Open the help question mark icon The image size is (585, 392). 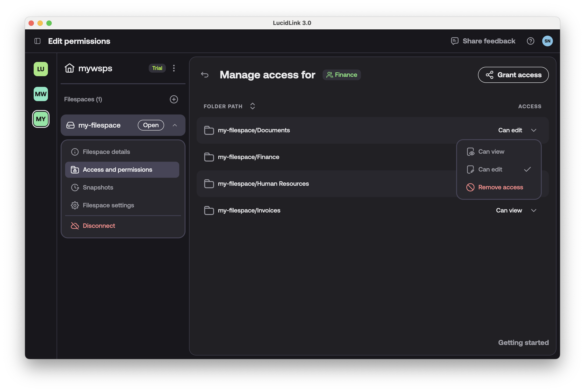pos(530,41)
